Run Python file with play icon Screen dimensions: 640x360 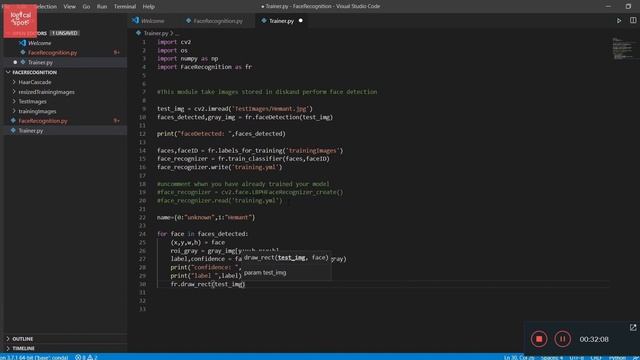pyautogui.click(x=619, y=20)
